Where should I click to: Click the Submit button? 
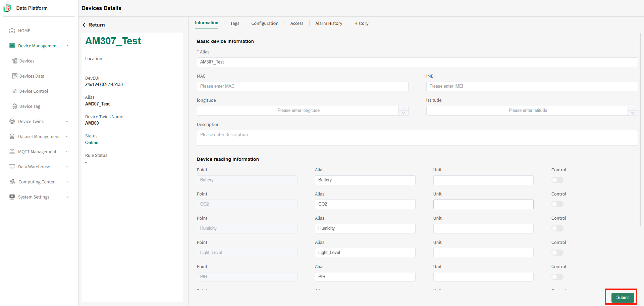[623, 298]
